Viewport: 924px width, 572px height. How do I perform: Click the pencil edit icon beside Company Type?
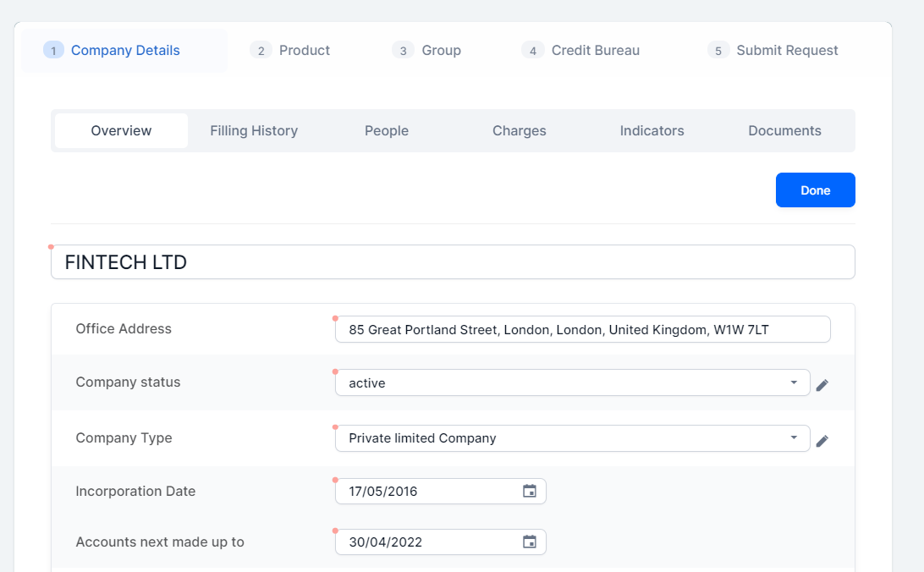pyautogui.click(x=822, y=441)
